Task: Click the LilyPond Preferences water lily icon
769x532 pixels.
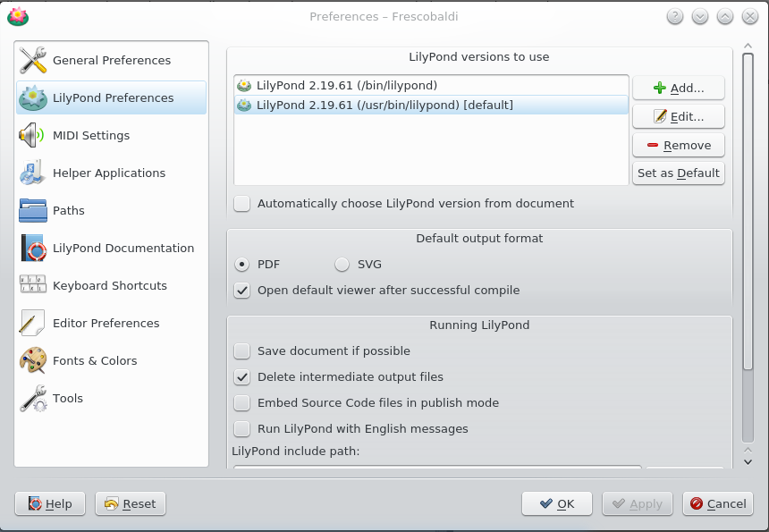Action: [x=33, y=97]
